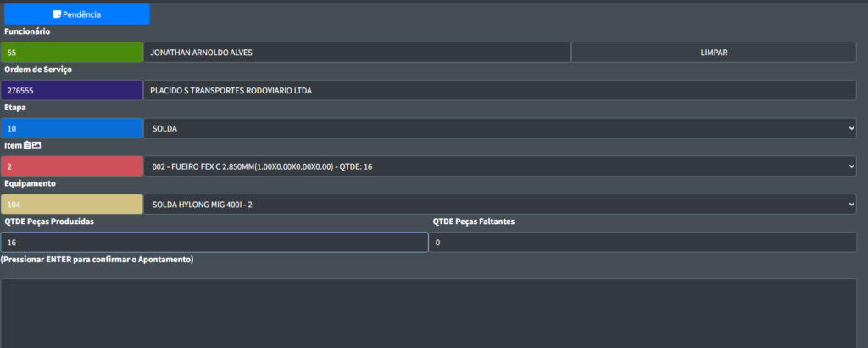Open the Etapa dropdown showing SOLDA
This screenshot has height=348, width=868.
coord(500,128)
